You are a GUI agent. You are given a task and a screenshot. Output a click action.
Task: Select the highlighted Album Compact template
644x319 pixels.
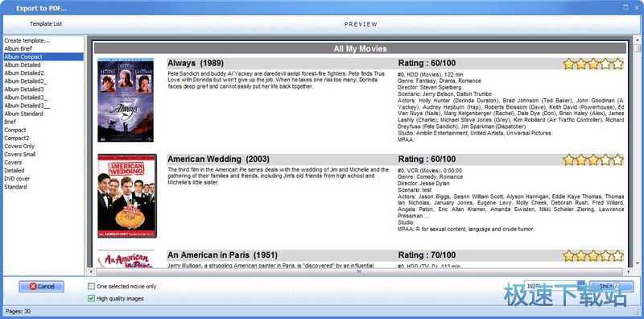[x=43, y=56]
